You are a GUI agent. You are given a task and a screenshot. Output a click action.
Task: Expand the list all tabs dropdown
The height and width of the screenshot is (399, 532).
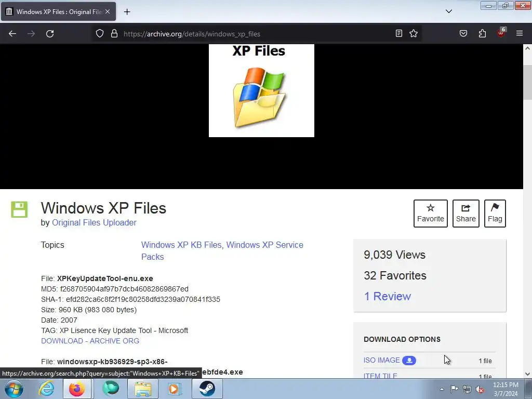pos(448,11)
